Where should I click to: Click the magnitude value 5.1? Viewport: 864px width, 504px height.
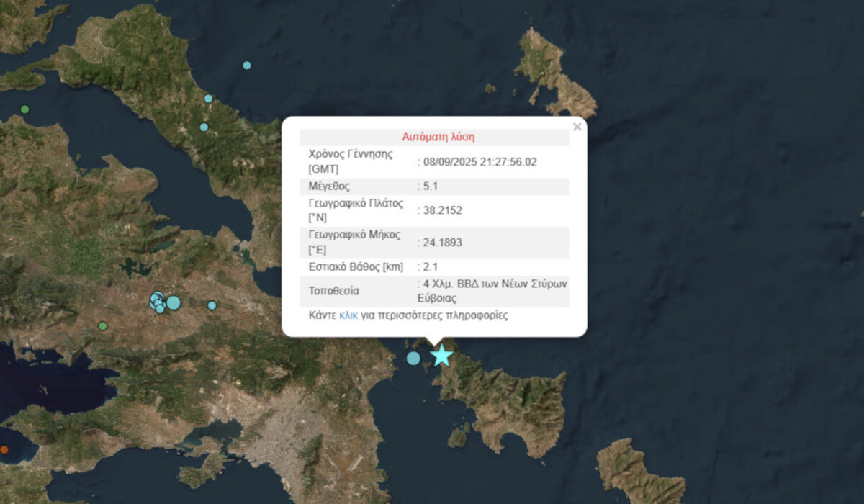click(x=428, y=186)
